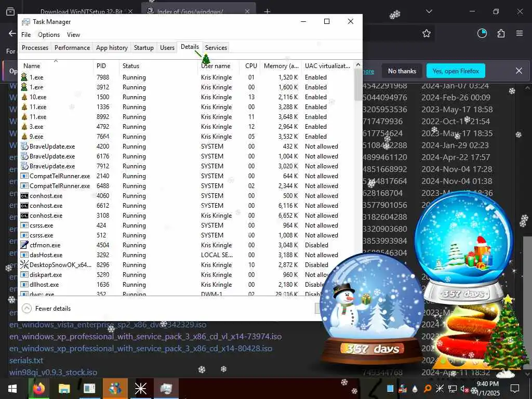532x399 pixels.
Task: Open win98qi_v0.9.3_stock.iso link
Action: (x=54, y=372)
